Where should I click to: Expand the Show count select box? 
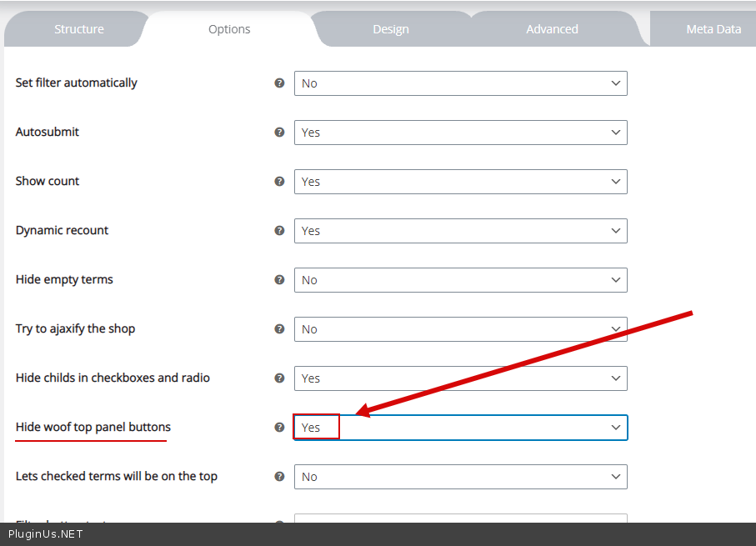click(460, 182)
